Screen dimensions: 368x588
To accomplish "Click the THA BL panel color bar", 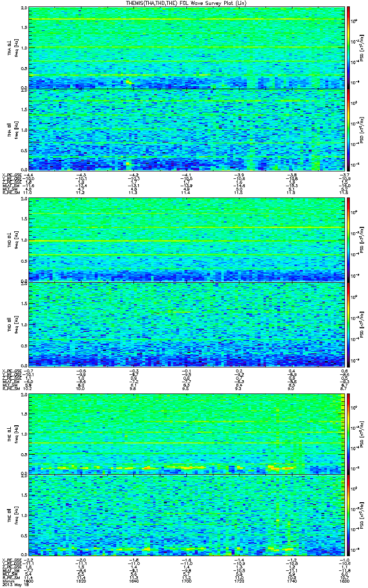I will (348, 47).
